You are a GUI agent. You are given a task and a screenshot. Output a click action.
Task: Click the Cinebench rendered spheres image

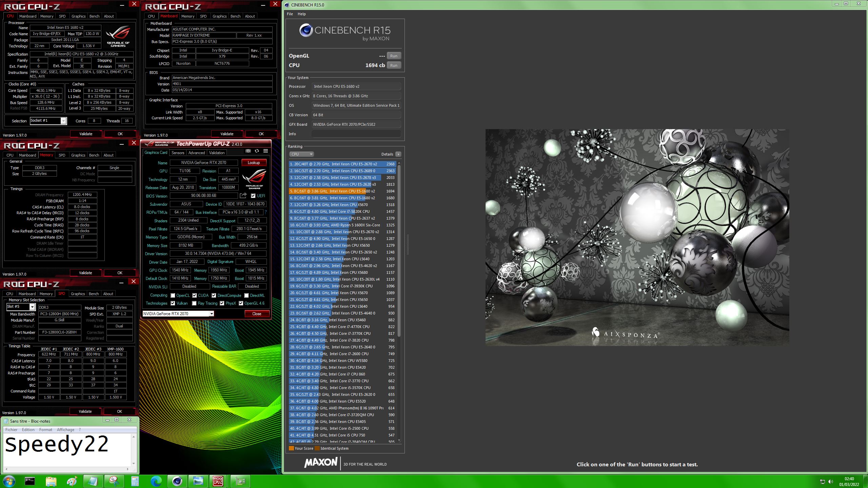point(637,237)
